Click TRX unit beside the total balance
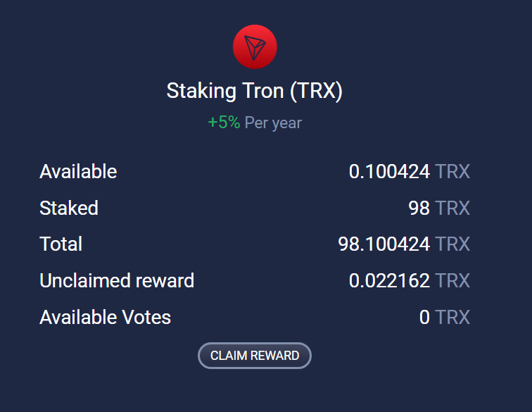Image resolution: width=532 pixels, height=412 pixels. (452, 244)
